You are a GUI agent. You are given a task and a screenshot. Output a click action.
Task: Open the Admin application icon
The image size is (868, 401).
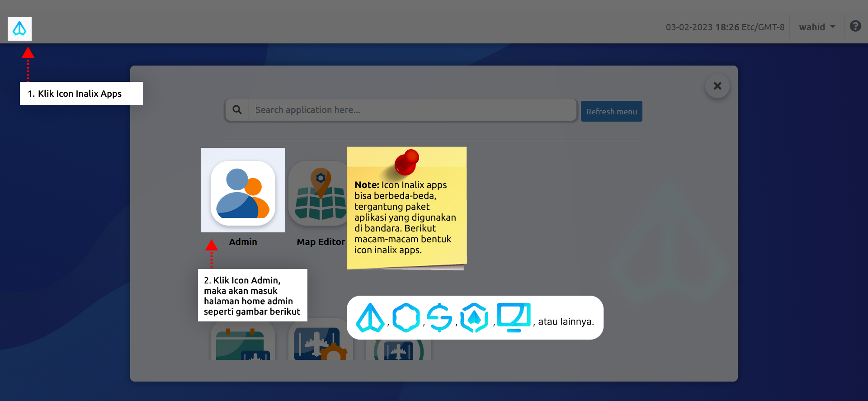[243, 193]
